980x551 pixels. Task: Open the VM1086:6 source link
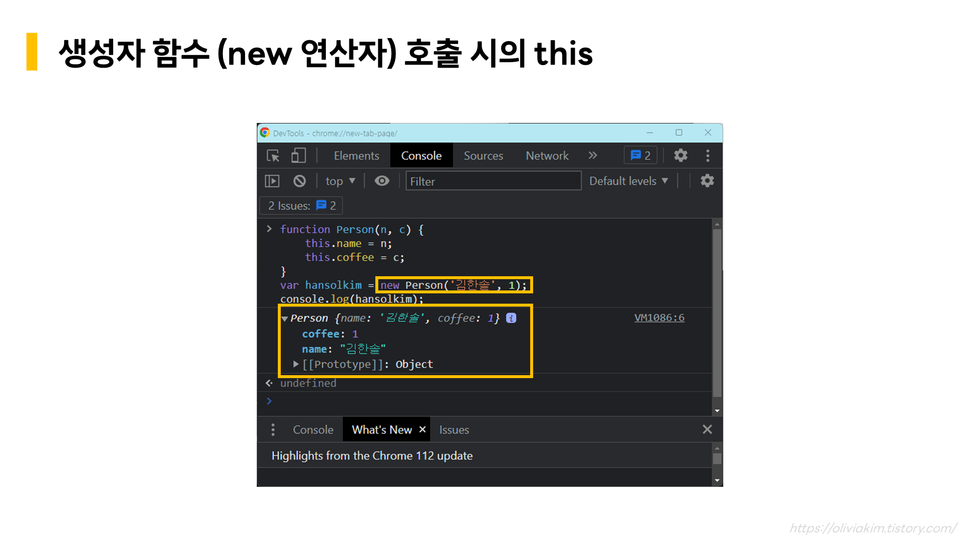(x=659, y=318)
